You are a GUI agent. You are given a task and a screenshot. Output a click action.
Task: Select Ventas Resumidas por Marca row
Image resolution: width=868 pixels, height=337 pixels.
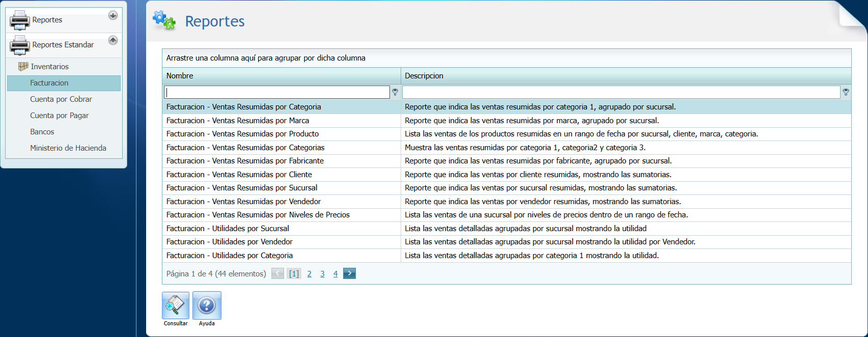coord(507,121)
